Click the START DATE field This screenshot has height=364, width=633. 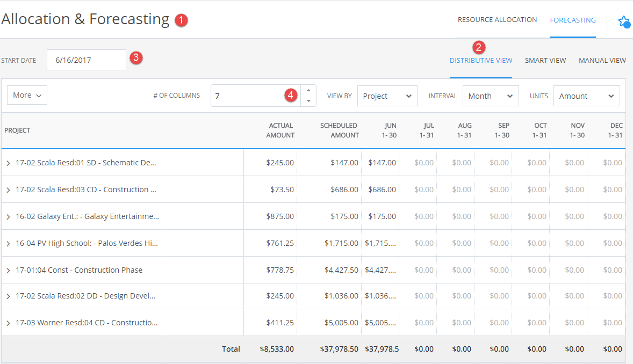[x=86, y=60]
